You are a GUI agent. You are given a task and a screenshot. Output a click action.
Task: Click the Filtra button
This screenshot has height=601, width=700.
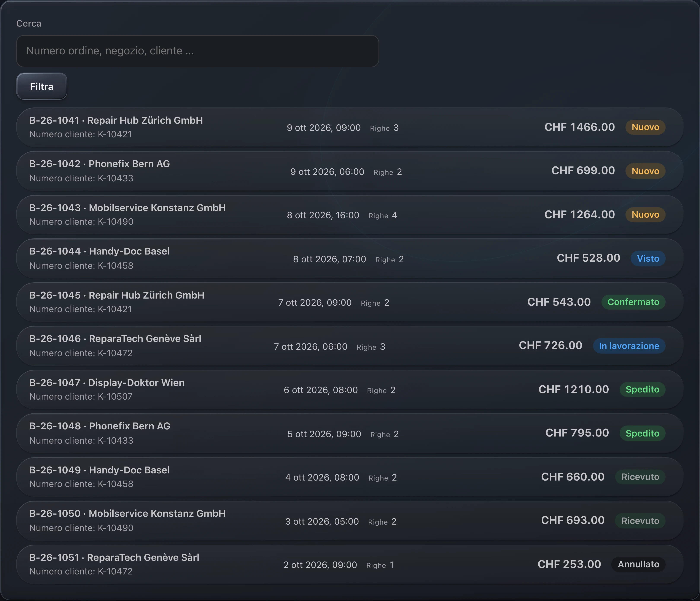41,86
